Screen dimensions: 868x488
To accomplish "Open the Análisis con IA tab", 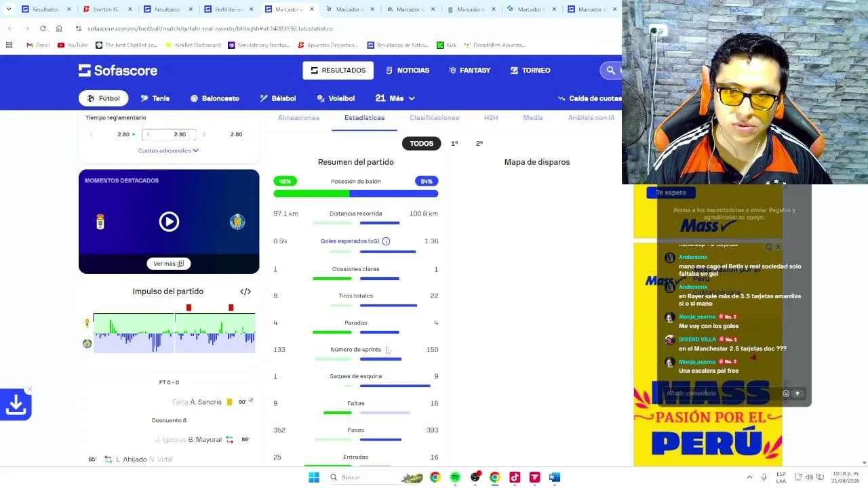I will coord(591,118).
